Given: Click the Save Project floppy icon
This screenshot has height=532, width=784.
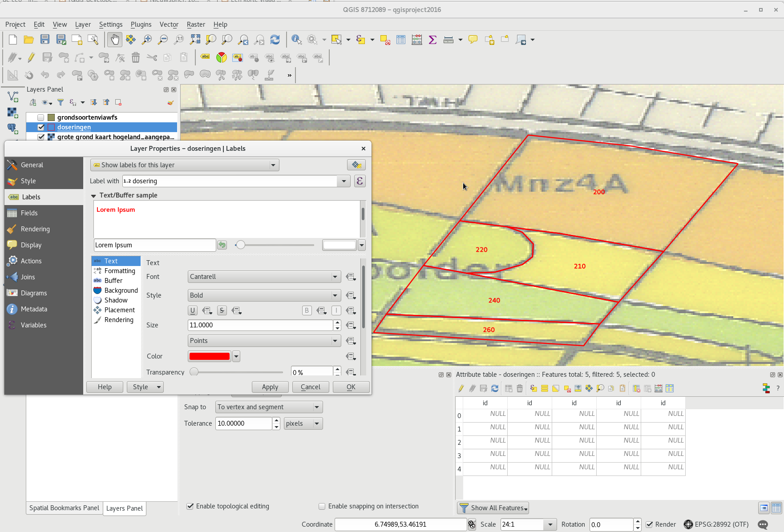Looking at the screenshot, I should tap(45, 40).
